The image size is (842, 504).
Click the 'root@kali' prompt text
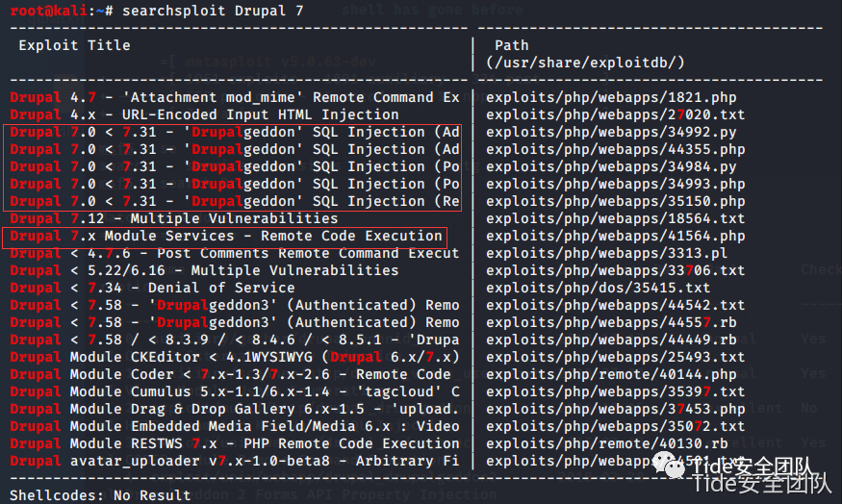[49, 11]
